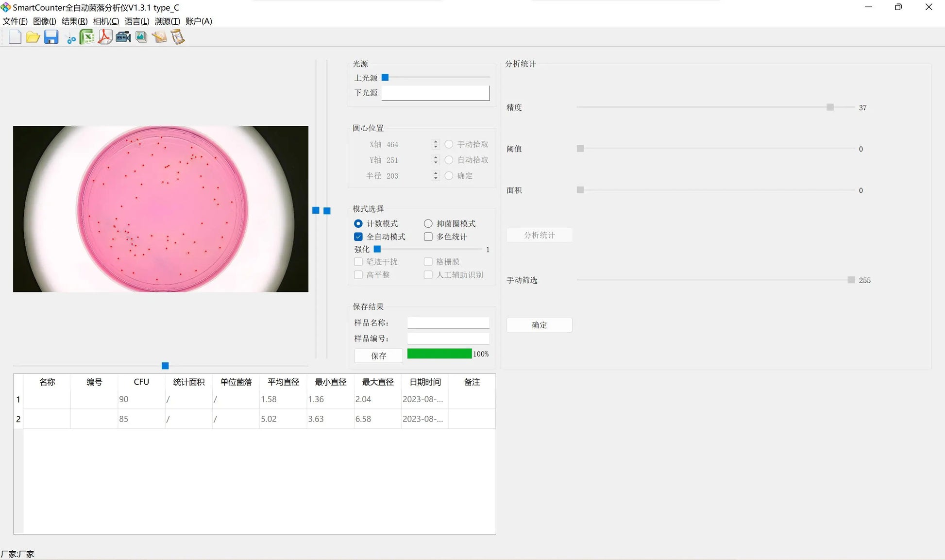Select the 抑菌圈模式 radio button
This screenshot has height=560, width=945.
tap(428, 224)
